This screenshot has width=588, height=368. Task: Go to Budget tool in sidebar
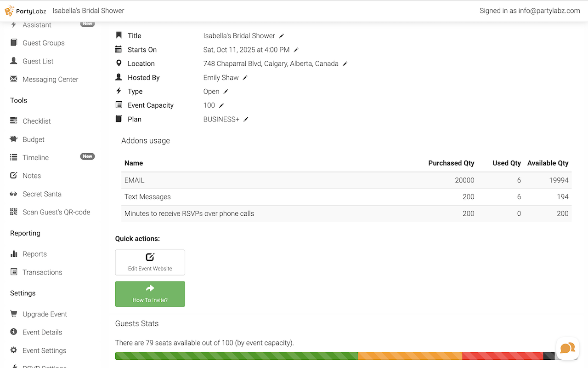click(34, 139)
